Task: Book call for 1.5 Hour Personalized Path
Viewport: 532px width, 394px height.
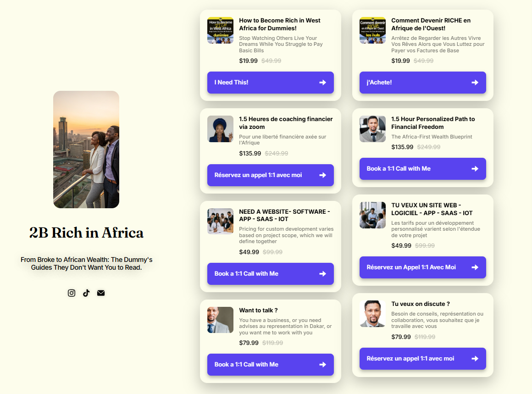Action: (423, 169)
